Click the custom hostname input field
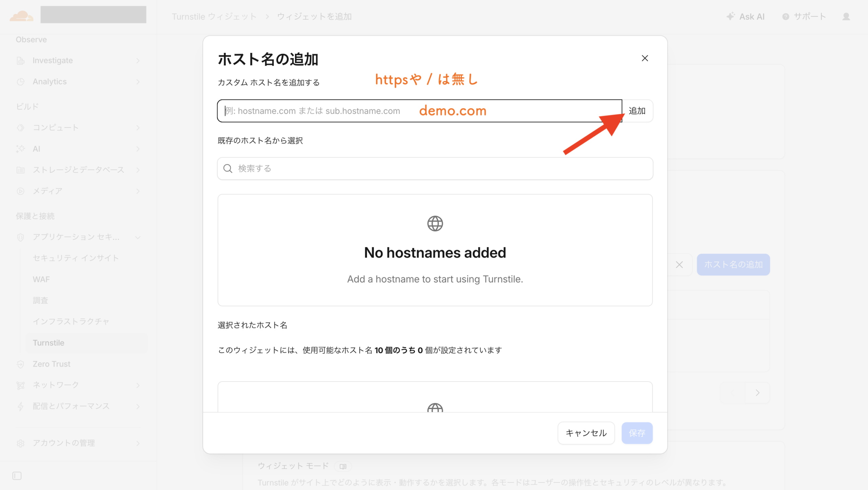Viewport: 868px width, 490px height. coord(419,111)
